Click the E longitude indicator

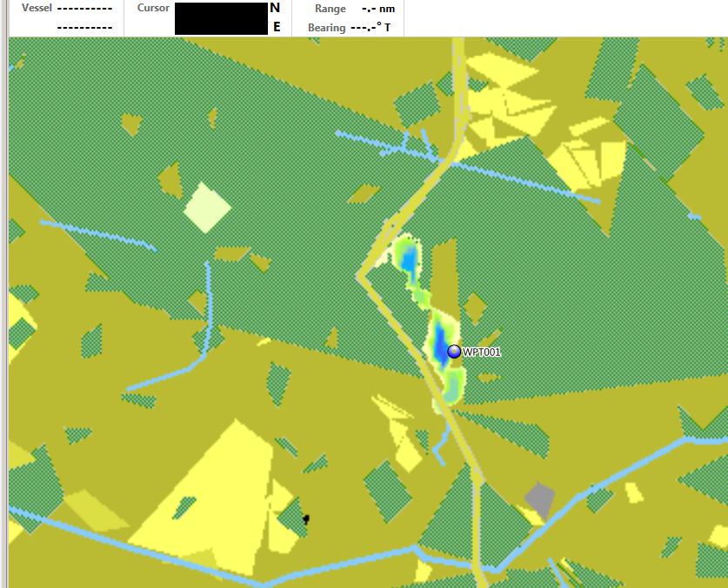(277, 27)
